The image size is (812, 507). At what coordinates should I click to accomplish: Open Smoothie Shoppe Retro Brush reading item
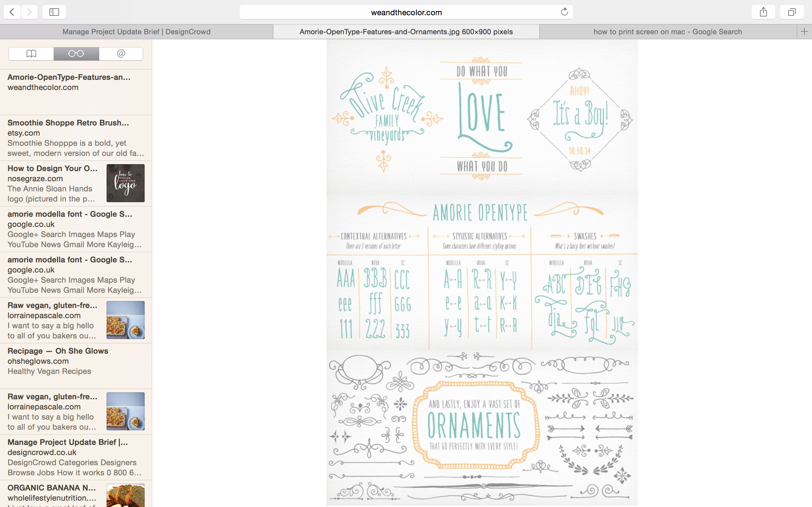coord(76,138)
